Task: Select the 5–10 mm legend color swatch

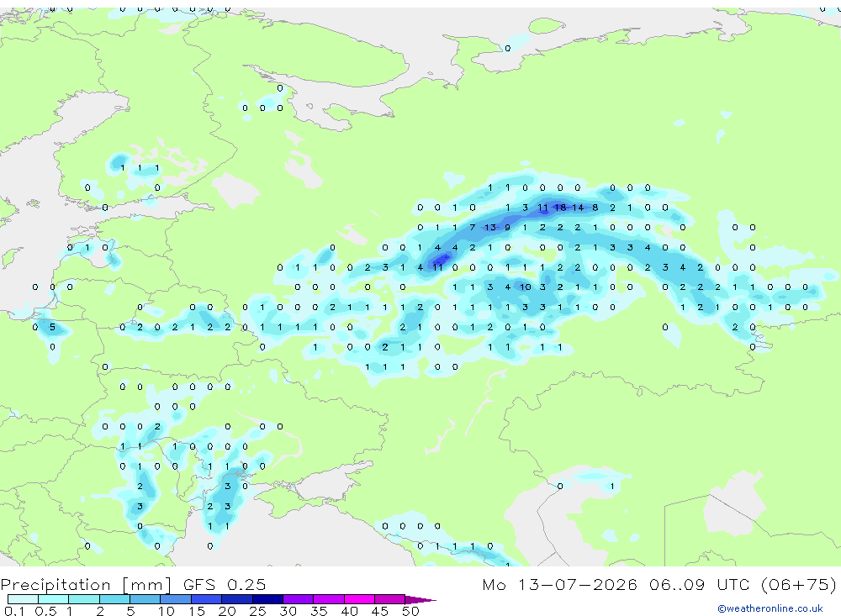Action: [145, 599]
